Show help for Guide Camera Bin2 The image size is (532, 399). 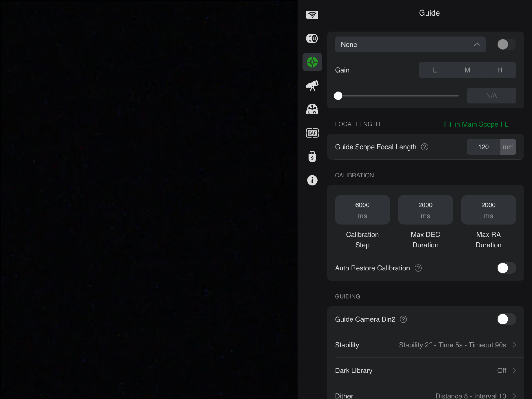pyautogui.click(x=403, y=319)
